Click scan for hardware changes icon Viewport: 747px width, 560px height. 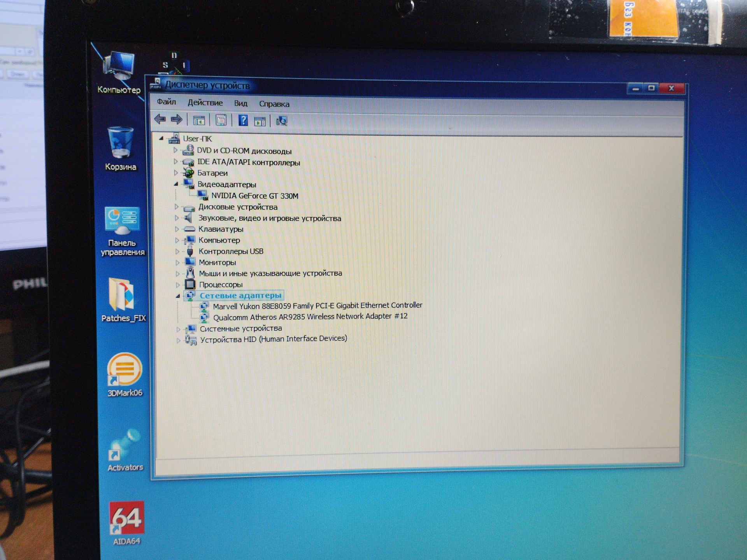[x=282, y=121]
